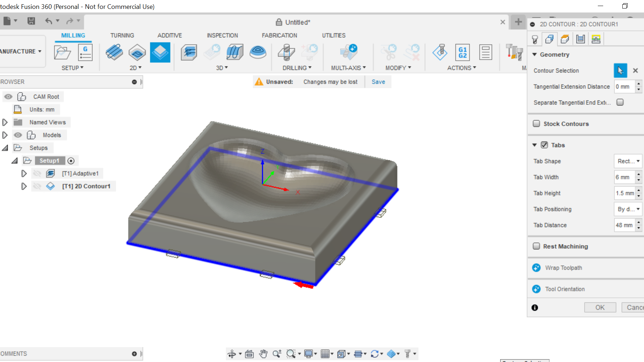Toggle visibility eye of Models
This screenshot has height=362, width=644.
(x=18, y=135)
